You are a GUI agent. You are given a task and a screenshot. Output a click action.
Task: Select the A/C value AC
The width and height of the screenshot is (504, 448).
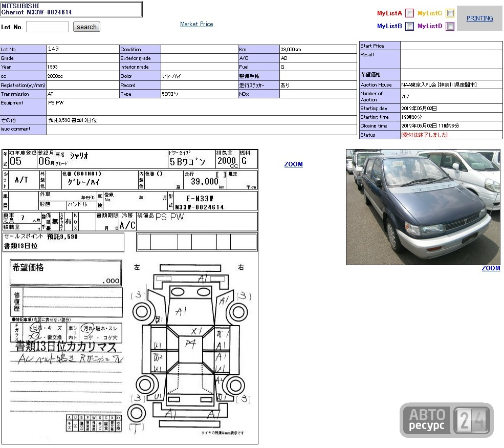284,58
